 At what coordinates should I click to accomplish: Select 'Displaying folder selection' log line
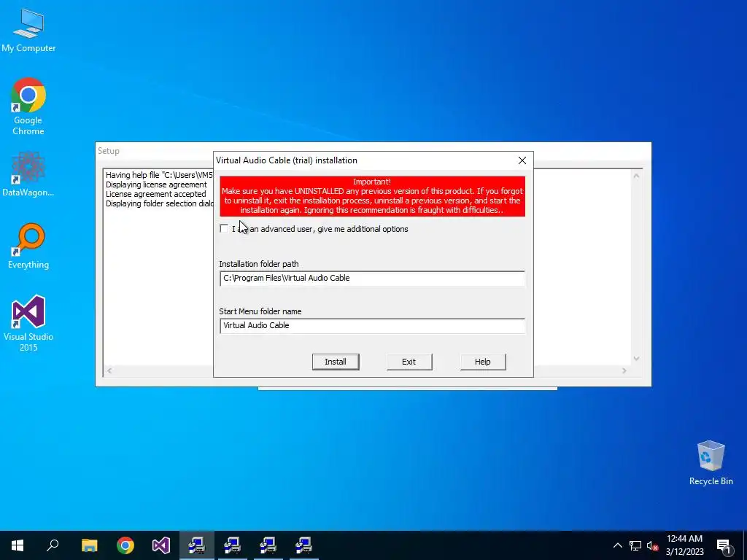[159, 204]
